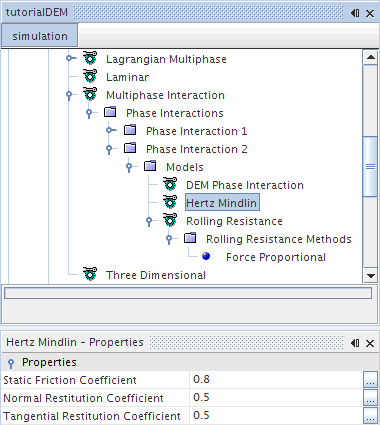This screenshot has width=380, height=425.
Task: Collapse the Multiphase Interaction node
Action: coord(69,95)
